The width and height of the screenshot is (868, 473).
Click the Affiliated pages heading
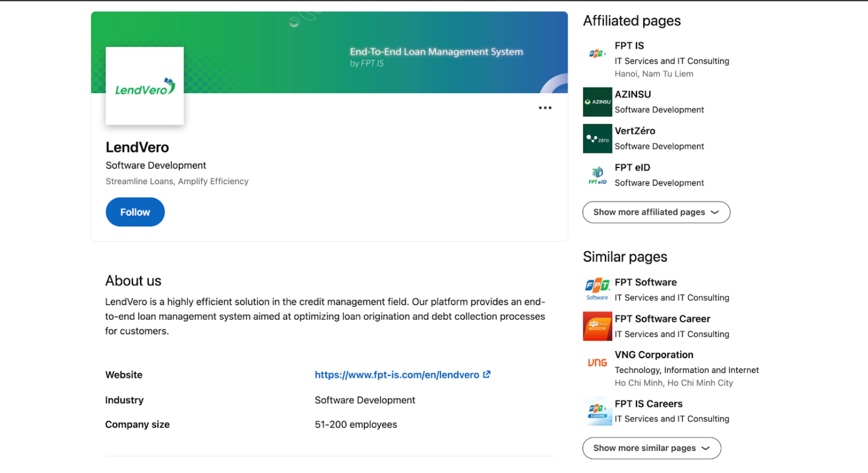pos(632,21)
